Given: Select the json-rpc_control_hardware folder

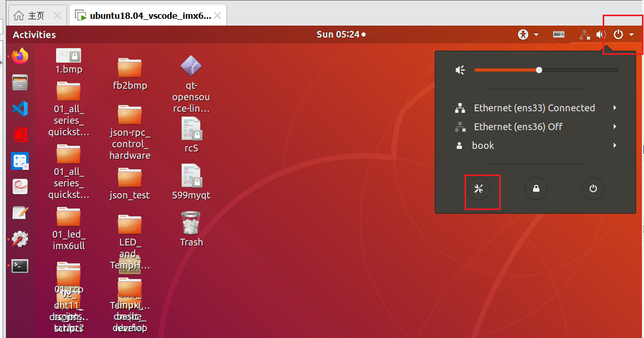Looking at the screenshot, I should [130, 132].
